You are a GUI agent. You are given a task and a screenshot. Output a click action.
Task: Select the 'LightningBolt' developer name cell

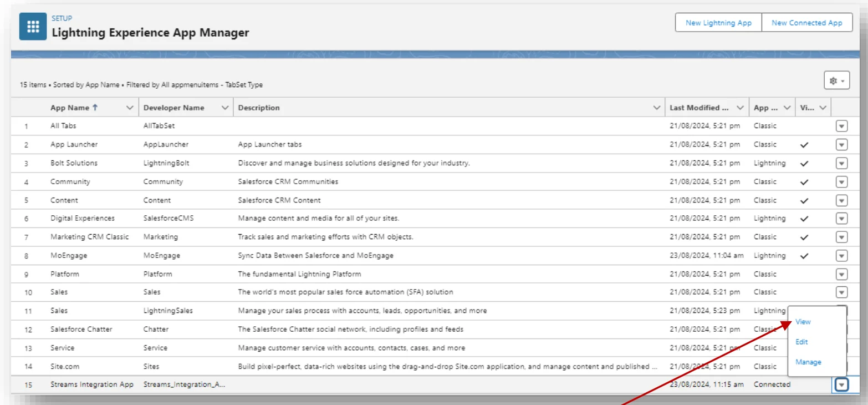coord(166,163)
